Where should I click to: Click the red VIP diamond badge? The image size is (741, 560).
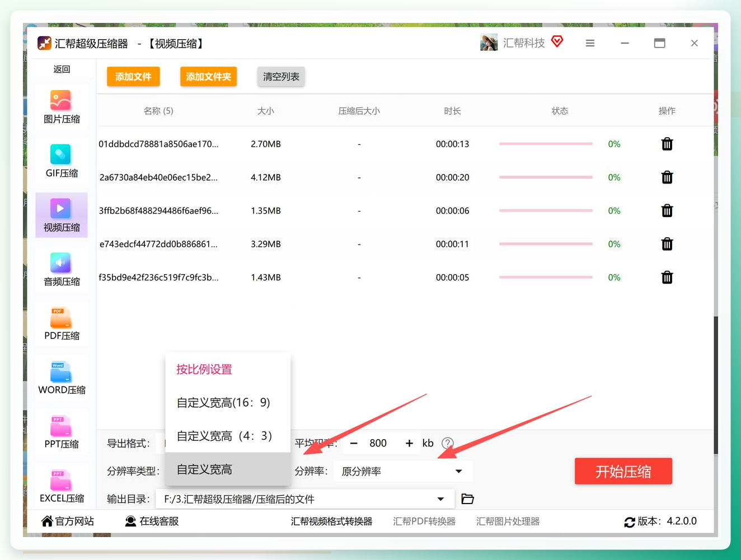click(x=557, y=41)
